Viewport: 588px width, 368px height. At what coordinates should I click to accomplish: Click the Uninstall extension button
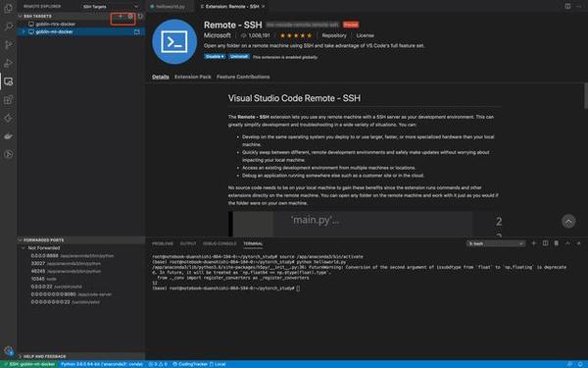(x=239, y=56)
